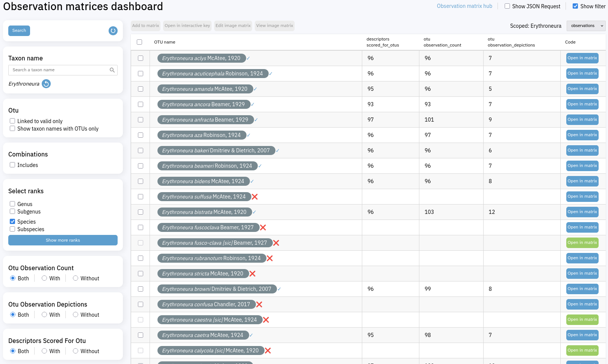The height and width of the screenshot is (364, 608).
Task: Click the checkmark icon after Erythroneura aclys
Action: (248, 59)
